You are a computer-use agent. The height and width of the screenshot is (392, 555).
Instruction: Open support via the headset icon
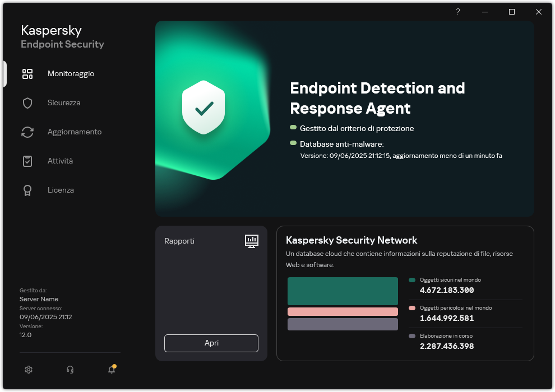70,370
